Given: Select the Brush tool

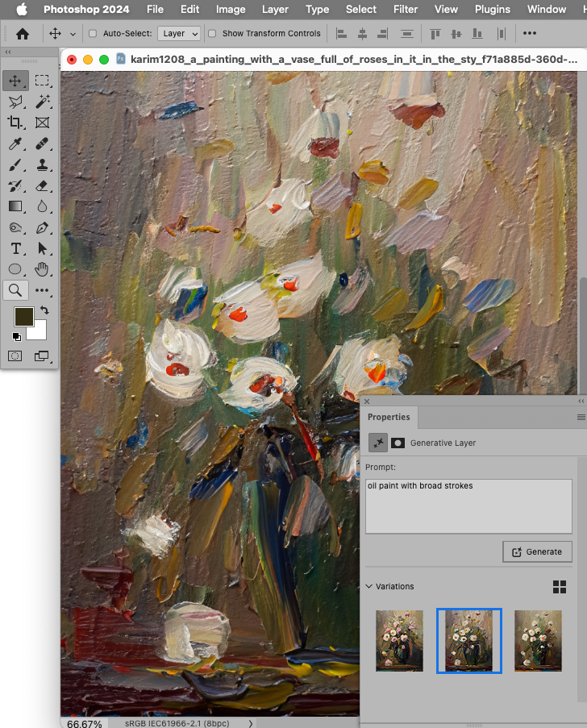Looking at the screenshot, I should click(x=15, y=164).
